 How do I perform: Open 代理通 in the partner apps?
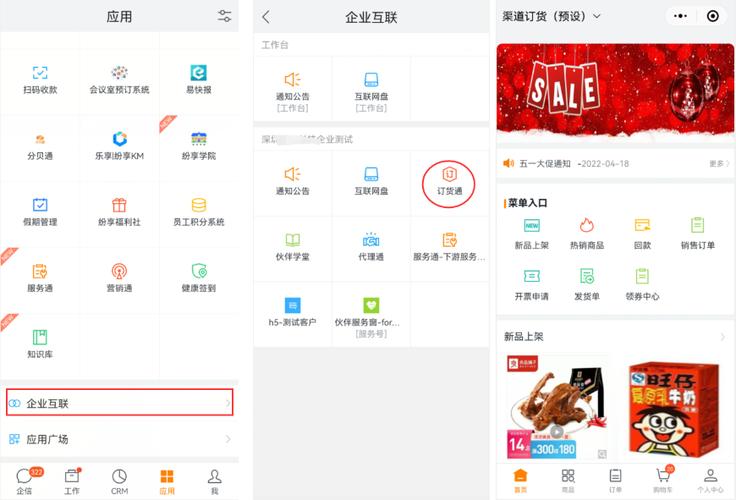tap(371, 246)
